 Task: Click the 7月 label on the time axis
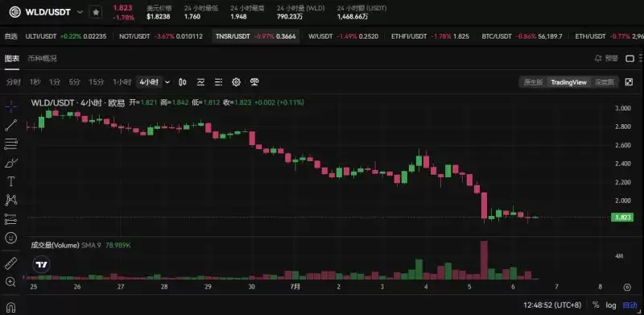coord(295,287)
